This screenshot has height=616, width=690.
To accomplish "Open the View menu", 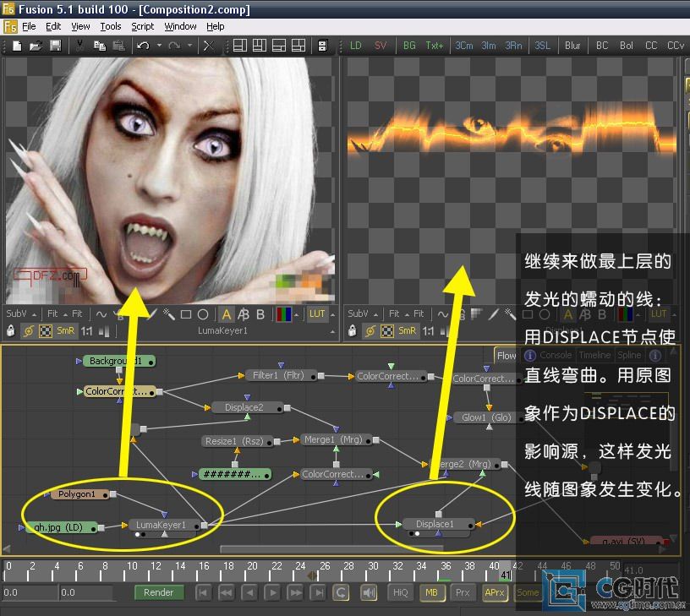I will (x=80, y=26).
